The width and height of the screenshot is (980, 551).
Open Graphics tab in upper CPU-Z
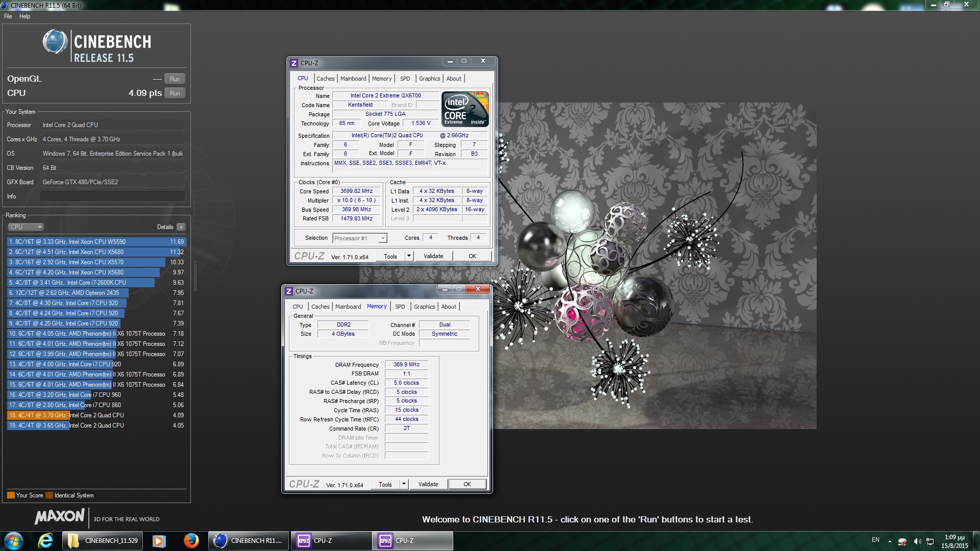pyautogui.click(x=429, y=79)
